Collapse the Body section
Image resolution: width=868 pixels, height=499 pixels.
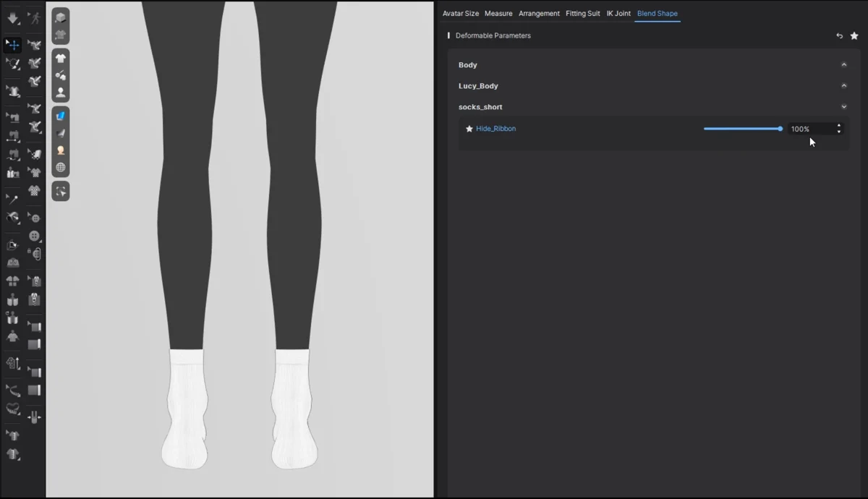tap(843, 65)
